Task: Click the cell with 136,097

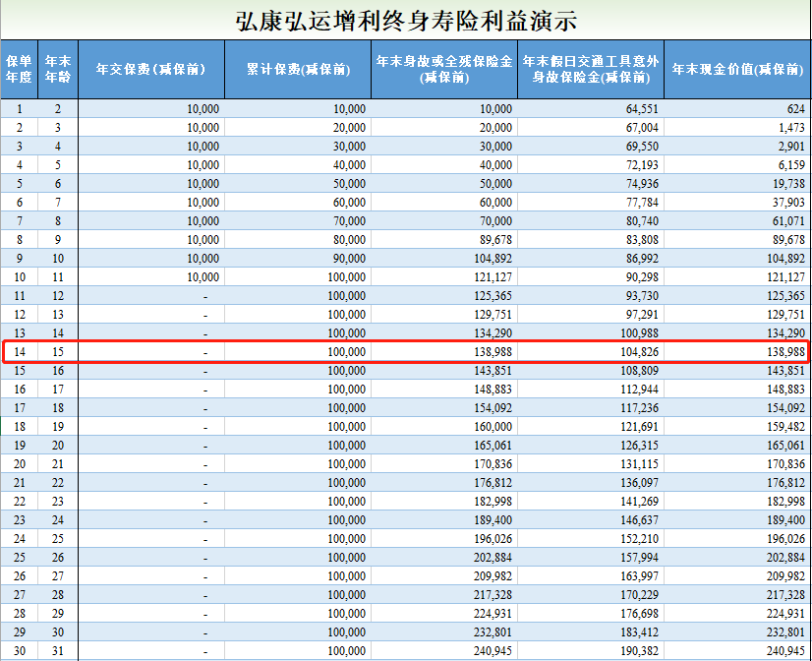Action: click(x=591, y=482)
